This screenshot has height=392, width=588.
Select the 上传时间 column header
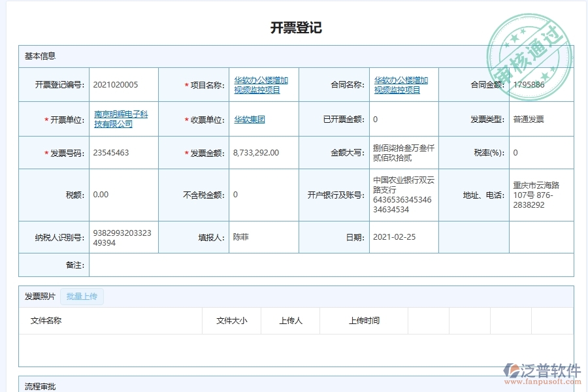(x=364, y=321)
